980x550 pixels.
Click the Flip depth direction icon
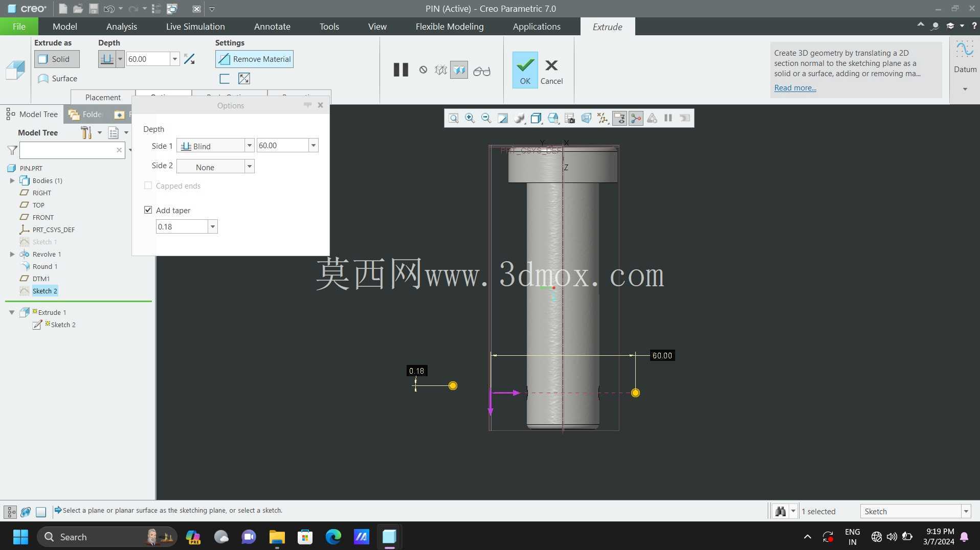click(189, 59)
